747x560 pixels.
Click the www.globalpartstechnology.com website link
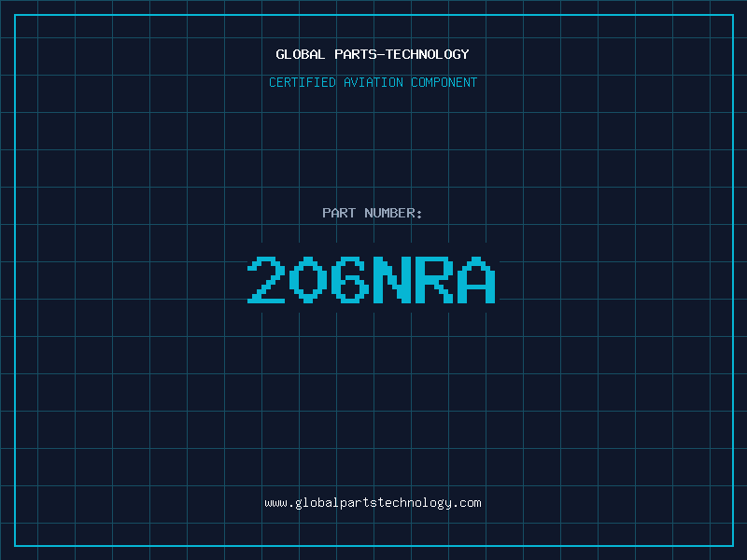(x=373, y=503)
